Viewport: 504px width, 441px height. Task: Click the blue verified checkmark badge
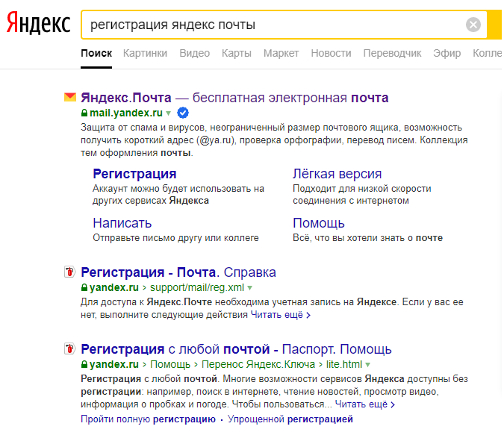click(x=183, y=113)
